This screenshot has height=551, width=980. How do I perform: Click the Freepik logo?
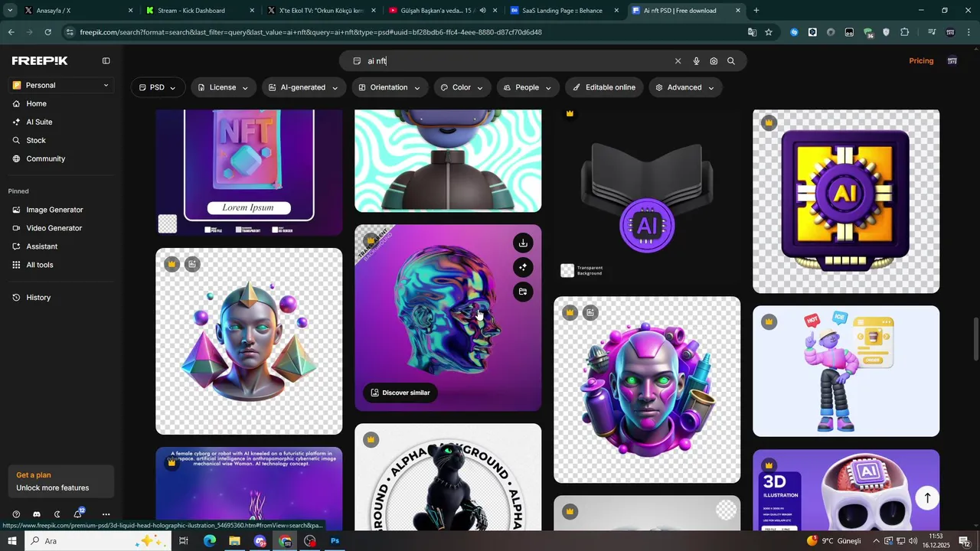[x=40, y=60]
